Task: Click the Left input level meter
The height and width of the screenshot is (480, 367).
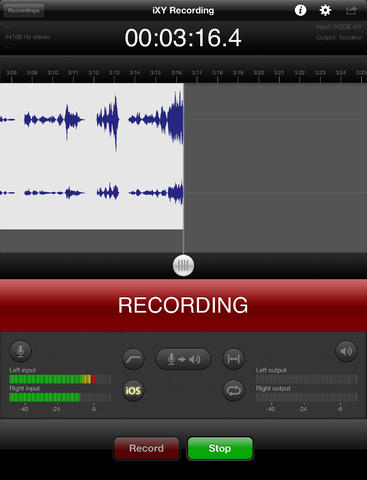Action: [x=60, y=379]
